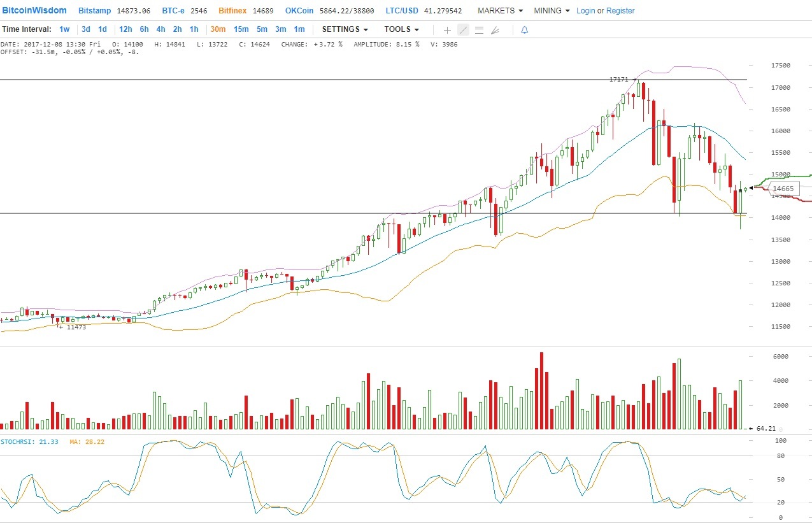Screen dimensions: 812x523
Task: Switch time interval to 1w
Action: (x=64, y=29)
